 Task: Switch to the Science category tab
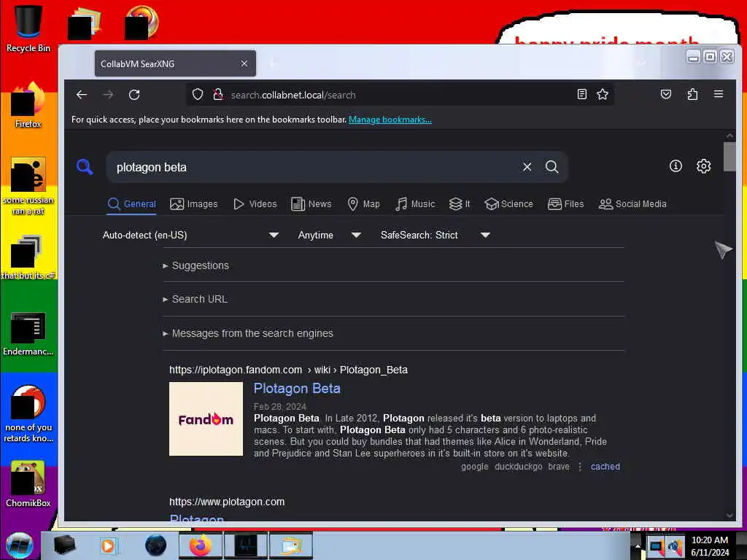pyautogui.click(x=508, y=204)
